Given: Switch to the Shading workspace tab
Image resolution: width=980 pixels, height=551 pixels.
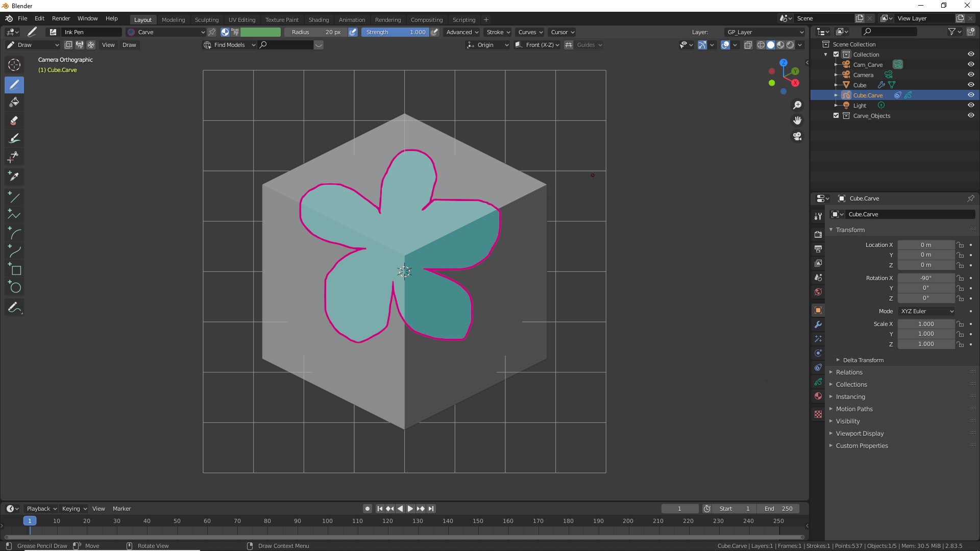Looking at the screenshot, I should [x=318, y=20].
